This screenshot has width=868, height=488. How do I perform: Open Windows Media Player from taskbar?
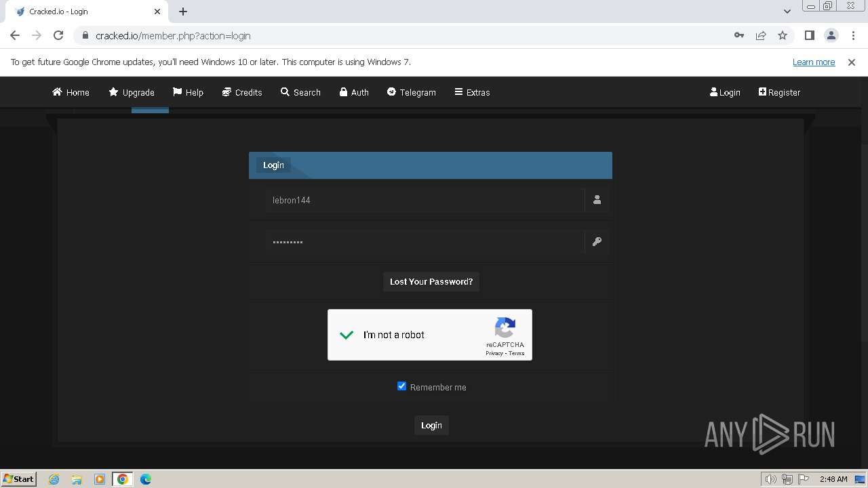(x=100, y=479)
